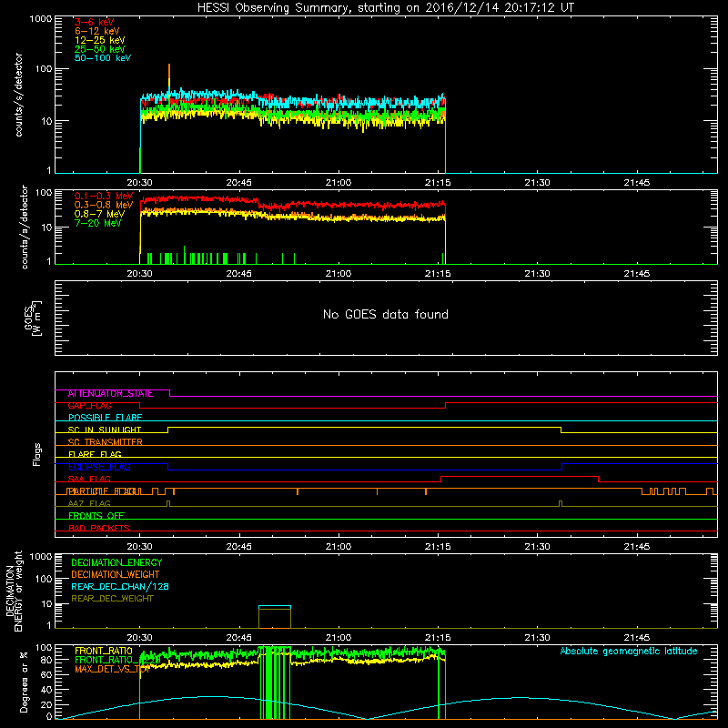Click the 0.1-0.3 MeV legend label
The width and height of the screenshot is (728, 728).
point(104,197)
